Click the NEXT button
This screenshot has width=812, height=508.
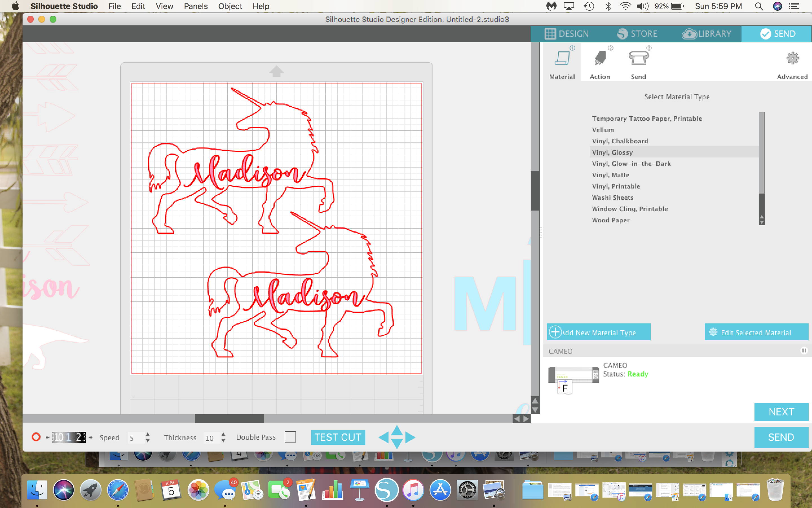pos(781,411)
